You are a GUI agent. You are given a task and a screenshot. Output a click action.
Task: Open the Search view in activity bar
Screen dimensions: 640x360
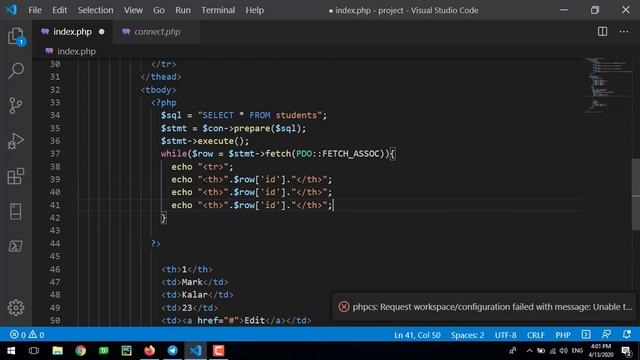(x=16, y=71)
